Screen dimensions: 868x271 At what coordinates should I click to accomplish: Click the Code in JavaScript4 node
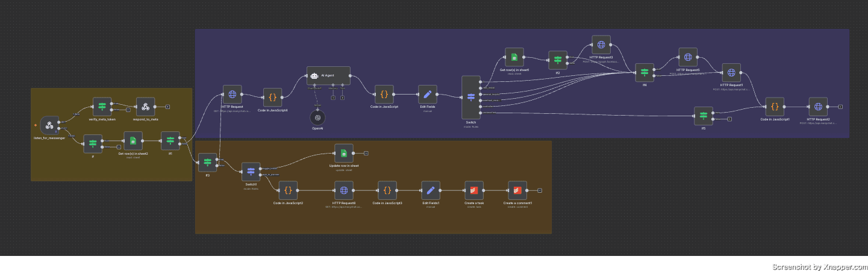272,97
